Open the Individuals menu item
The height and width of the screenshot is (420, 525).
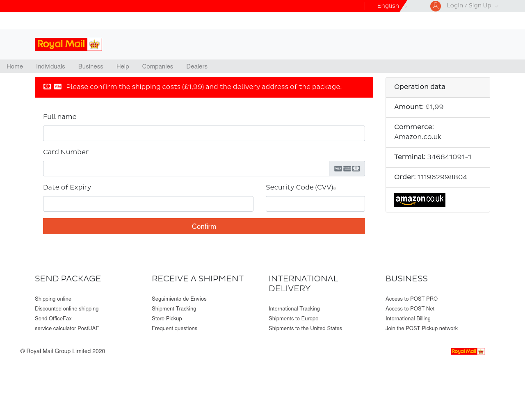point(50,66)
